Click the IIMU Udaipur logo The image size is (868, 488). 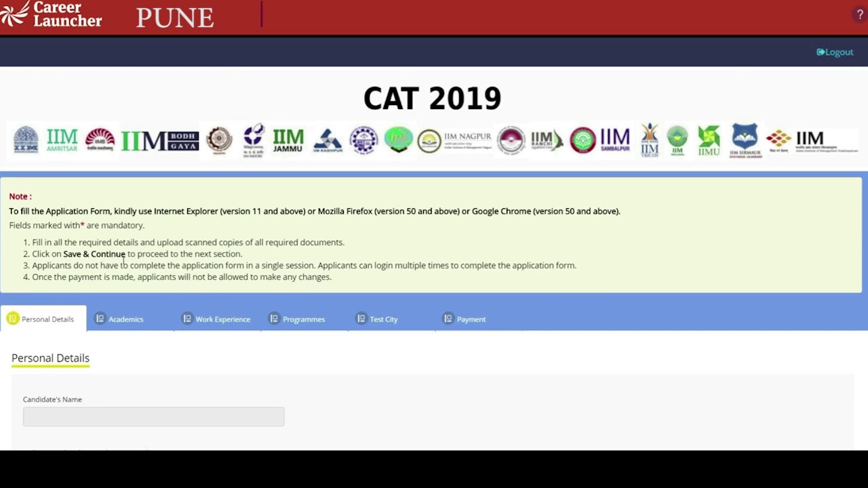[x=709, y=140]
